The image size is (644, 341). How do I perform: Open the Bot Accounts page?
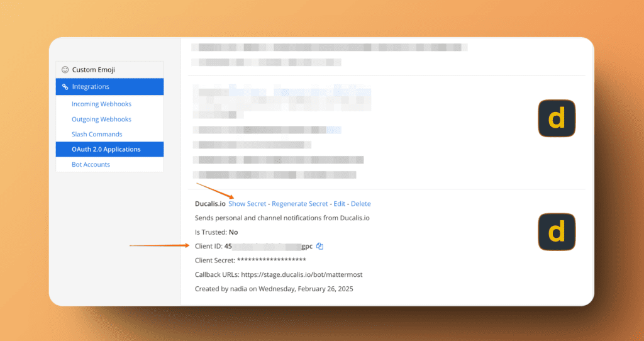pos(91,164)
